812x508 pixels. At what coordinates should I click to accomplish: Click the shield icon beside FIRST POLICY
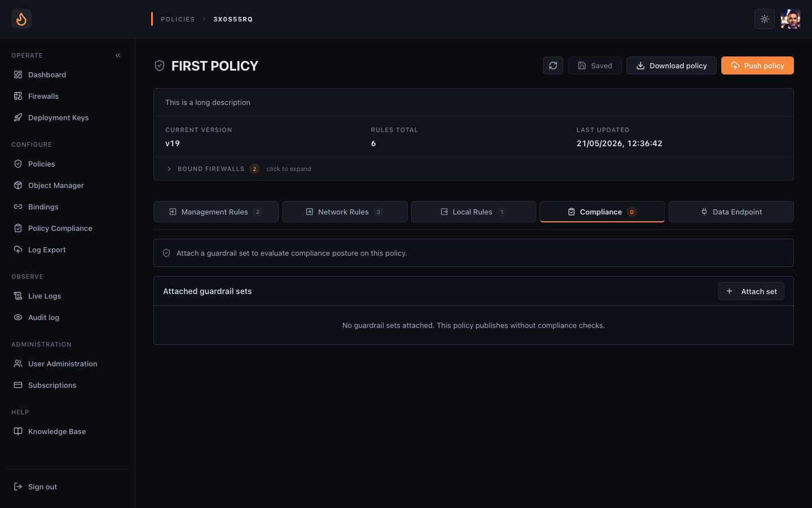(x=160, y=66)
